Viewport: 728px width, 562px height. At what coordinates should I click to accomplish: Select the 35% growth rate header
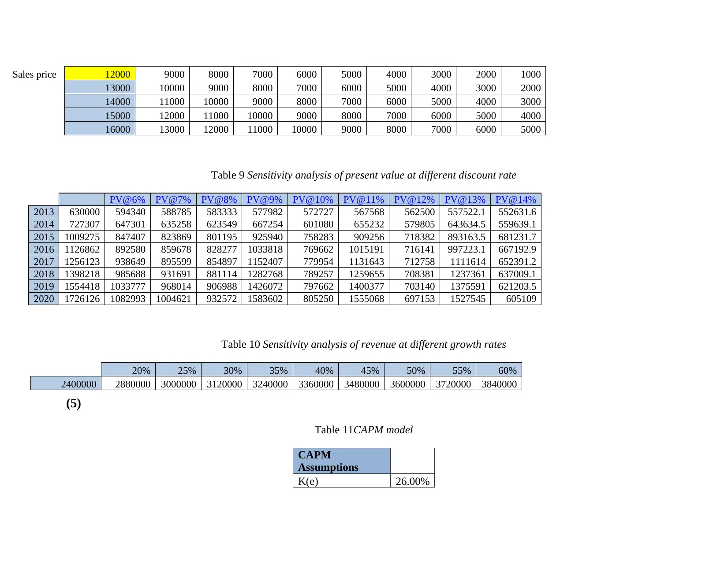[x=270, y=370]
